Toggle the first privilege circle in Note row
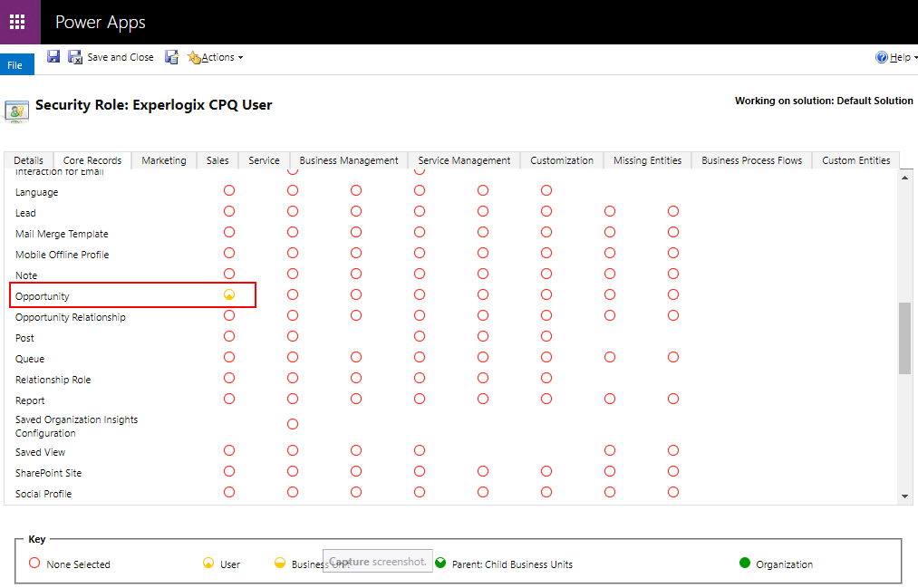918x588 pixels. [229, 274]
